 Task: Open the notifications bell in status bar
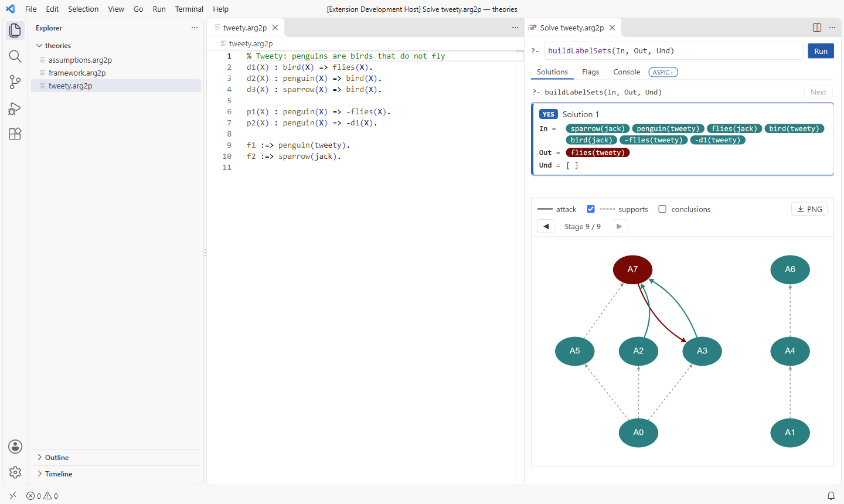tap(831, 496)
